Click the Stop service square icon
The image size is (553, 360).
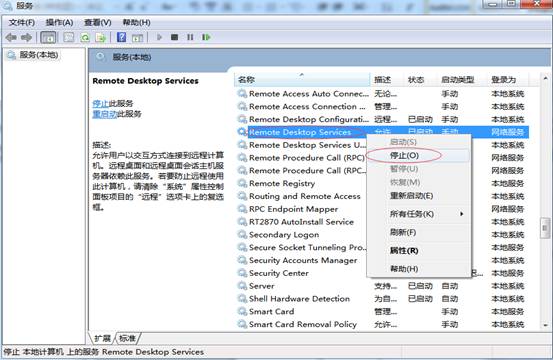point(174,37)
